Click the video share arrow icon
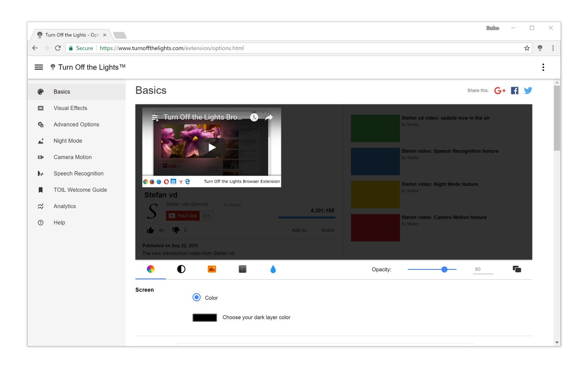Image resolution: width=588 pixels, height=368 pixels. tap(269, 117)
